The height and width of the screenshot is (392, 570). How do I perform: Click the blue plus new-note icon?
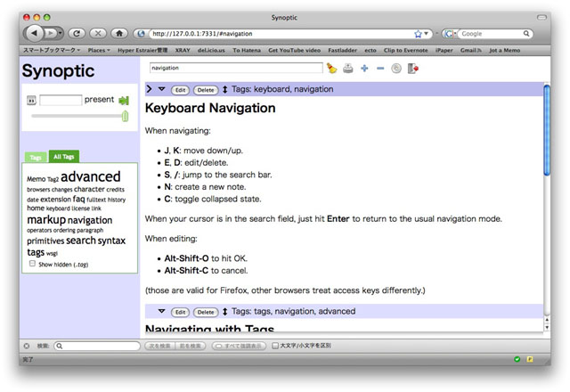364,68
